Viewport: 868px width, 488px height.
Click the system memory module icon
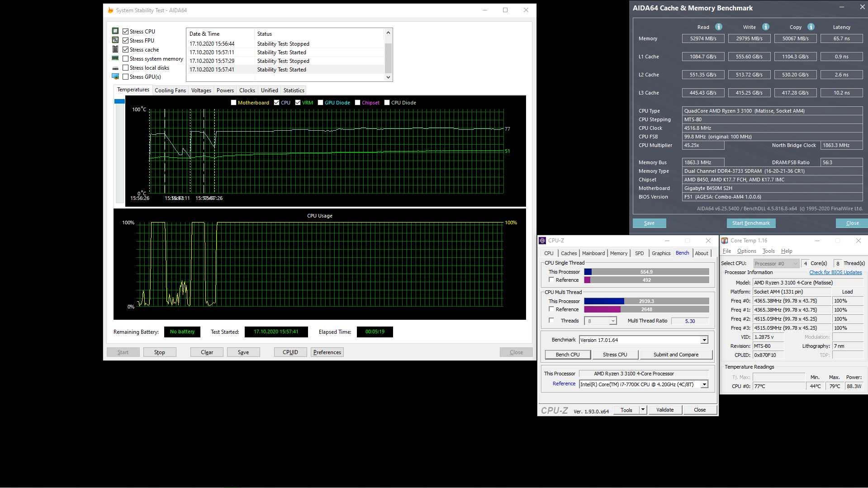tap(115, 58)
